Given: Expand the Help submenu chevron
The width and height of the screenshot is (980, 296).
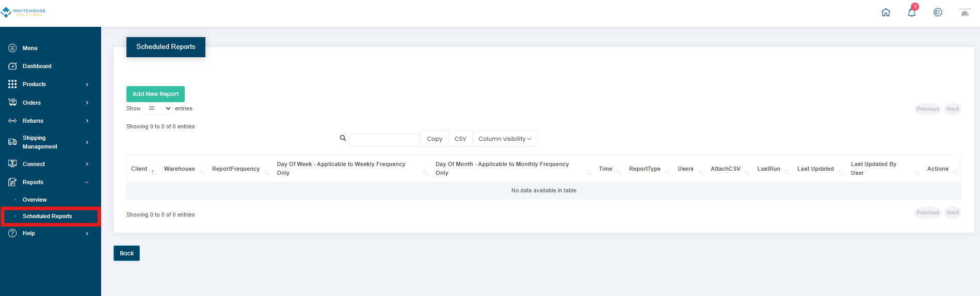Looking at the screenshot, I should 87,234.
